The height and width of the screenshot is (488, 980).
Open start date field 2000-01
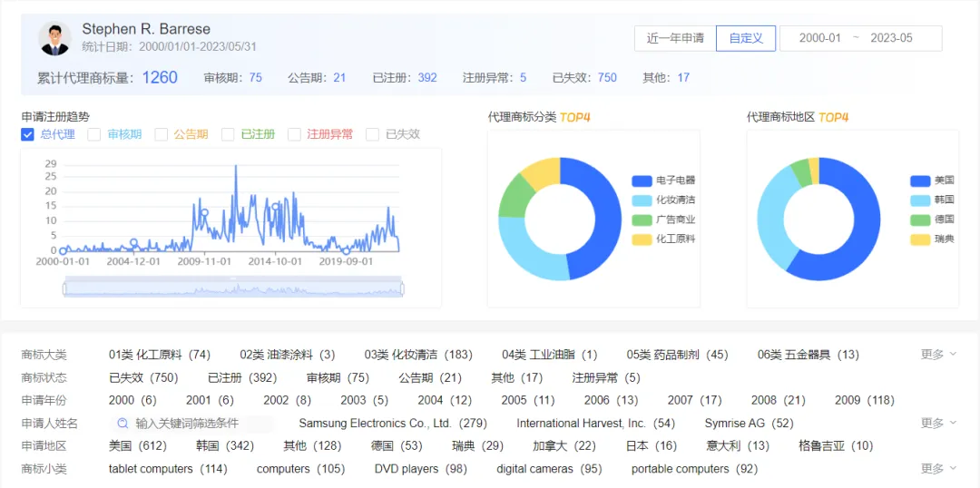click(820, 38)
